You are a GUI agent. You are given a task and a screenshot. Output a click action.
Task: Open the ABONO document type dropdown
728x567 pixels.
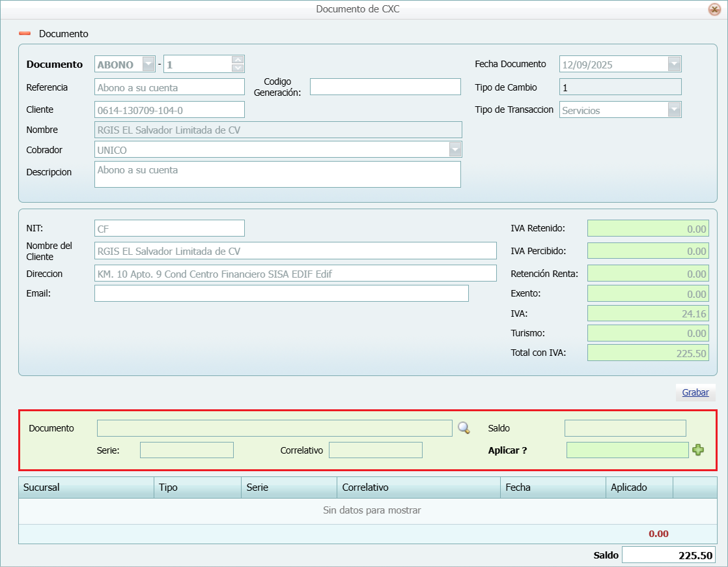click(148, 64)
